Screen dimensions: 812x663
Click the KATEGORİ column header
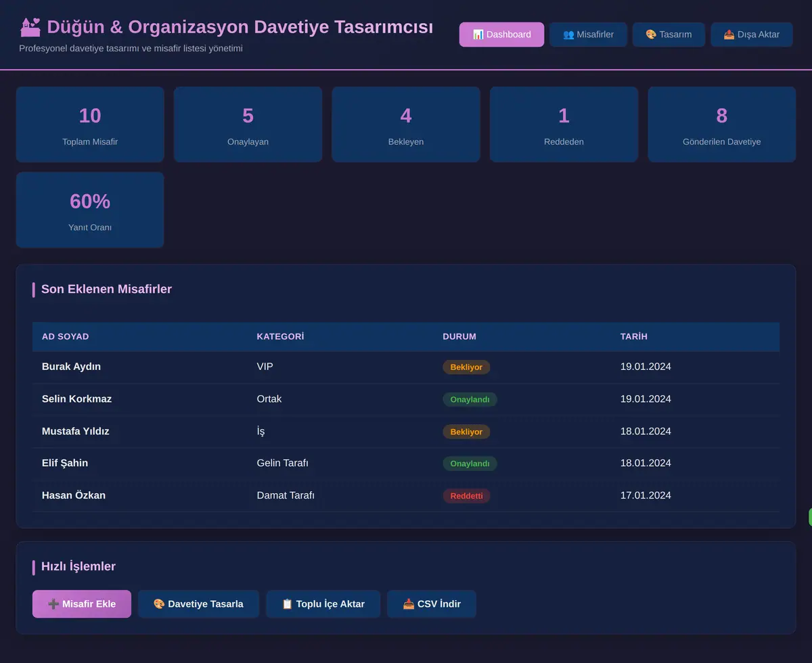[280, 337]
